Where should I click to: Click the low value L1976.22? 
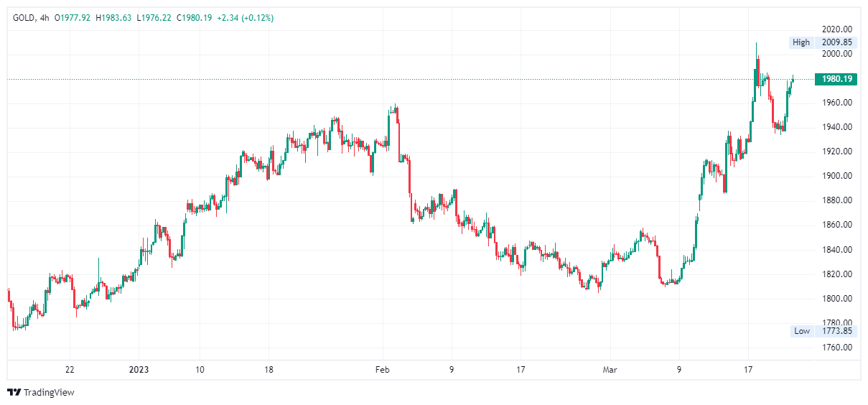[154, 17]
